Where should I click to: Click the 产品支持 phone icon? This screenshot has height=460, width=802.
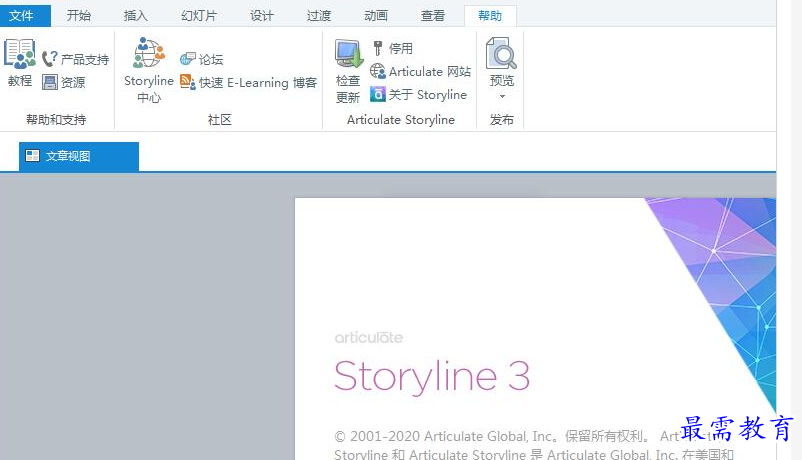pyautogui.click(x=50, y=59)
